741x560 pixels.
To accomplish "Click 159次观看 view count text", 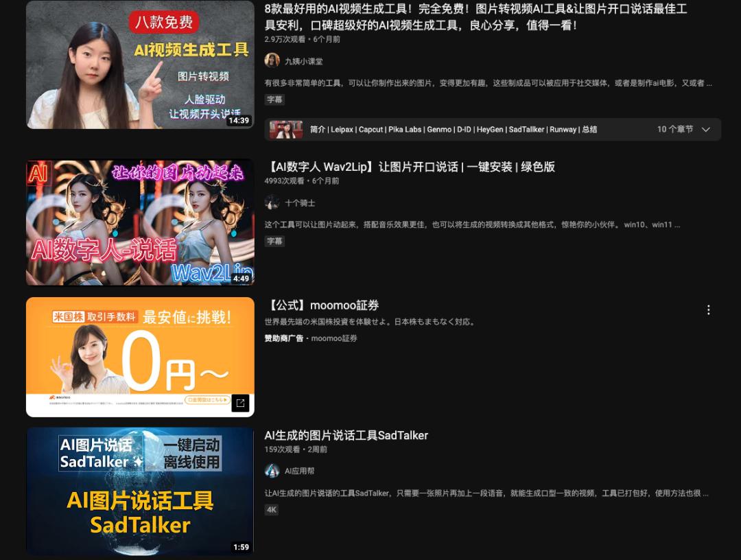I will click(x=282, y=450).
